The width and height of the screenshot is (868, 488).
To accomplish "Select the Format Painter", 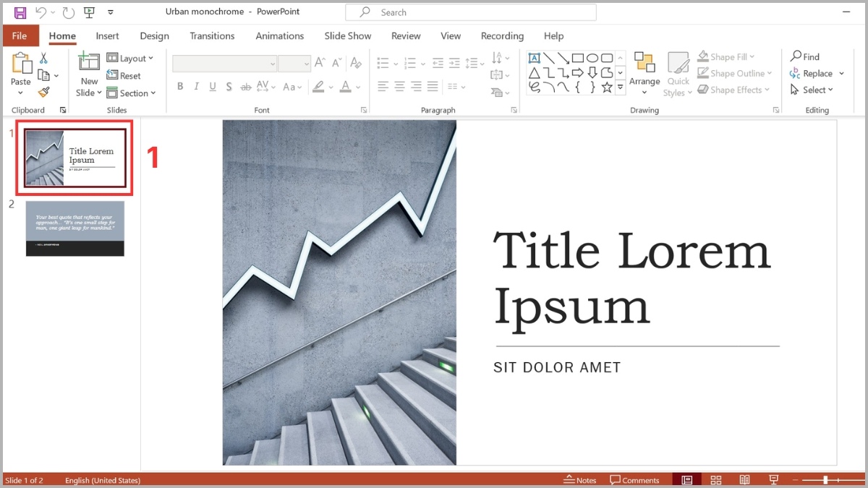I will point(43,91).
